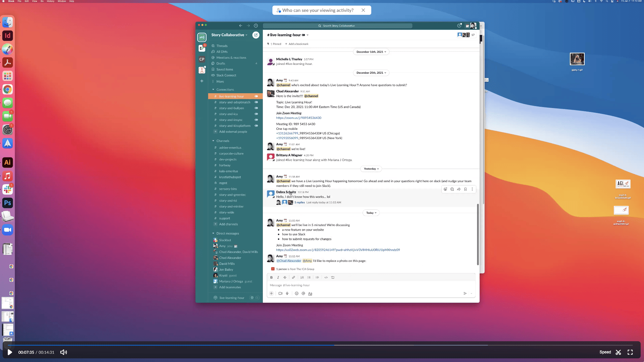Click the bulleted list icon in composer
The width and height of the screenshot is (644, 362).
[x=309, y=277]
